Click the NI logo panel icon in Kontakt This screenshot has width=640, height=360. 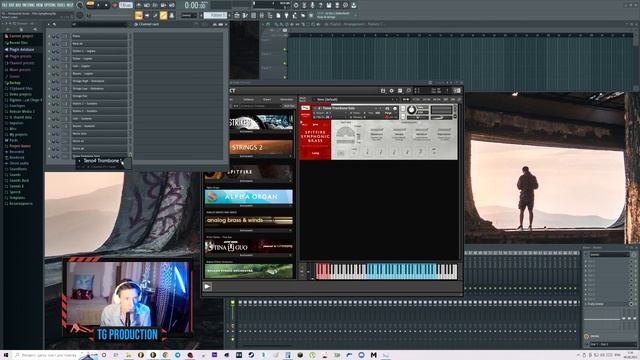pyautogui.click(x=457, y=91)
